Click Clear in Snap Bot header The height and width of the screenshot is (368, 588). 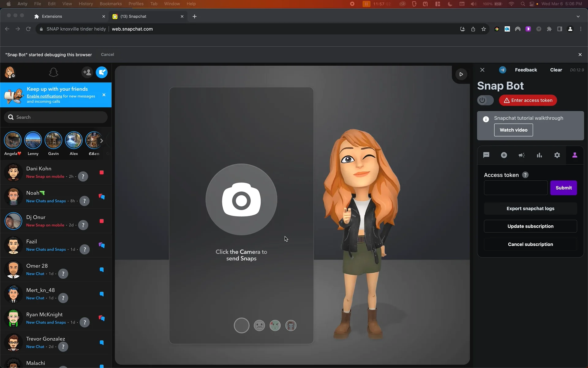tap(556, 70)
